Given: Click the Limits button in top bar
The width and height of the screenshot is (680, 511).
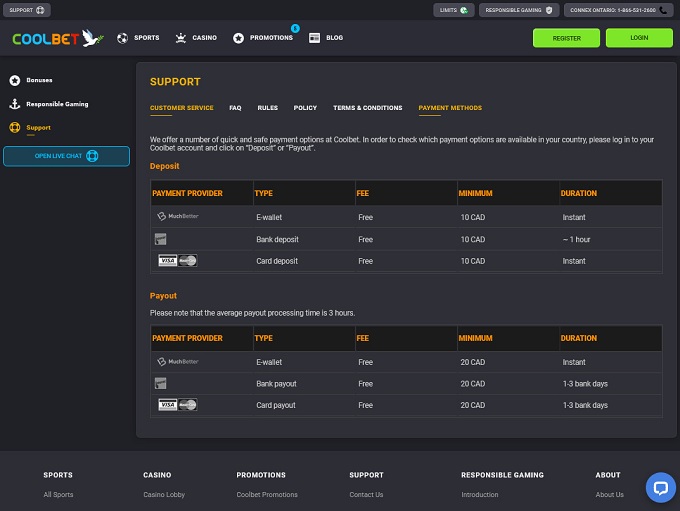Looking at the screenshot, I should (450, 10).
